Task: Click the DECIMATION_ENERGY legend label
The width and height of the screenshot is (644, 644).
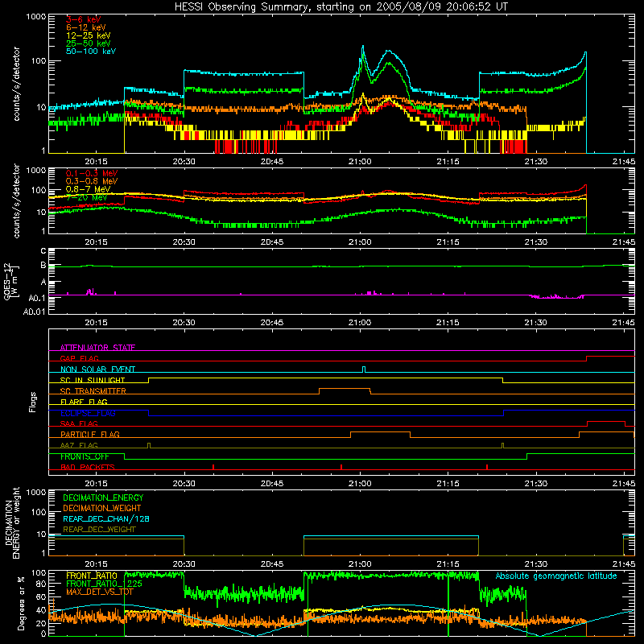Action: pyautogui.click(x=103, y=497)
